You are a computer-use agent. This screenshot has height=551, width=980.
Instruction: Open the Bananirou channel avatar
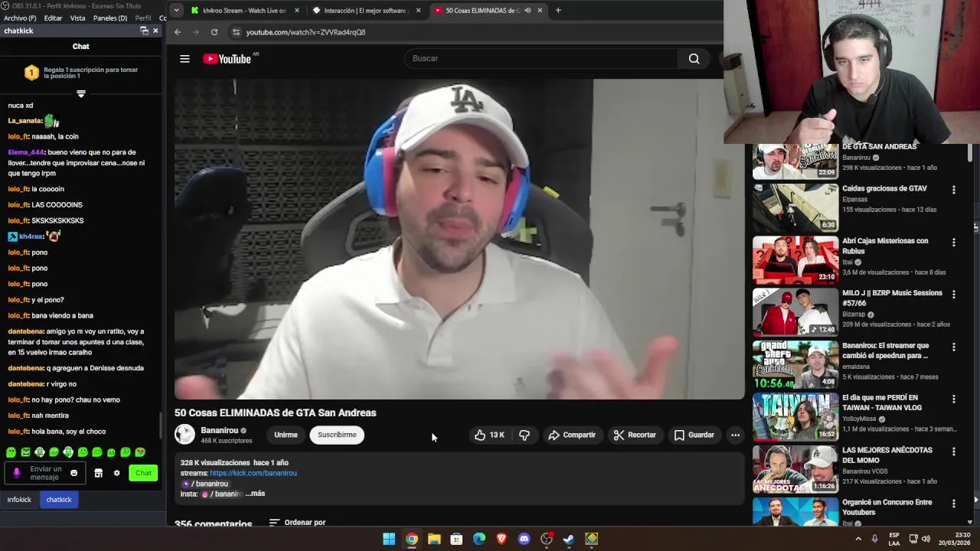[185, 435]
